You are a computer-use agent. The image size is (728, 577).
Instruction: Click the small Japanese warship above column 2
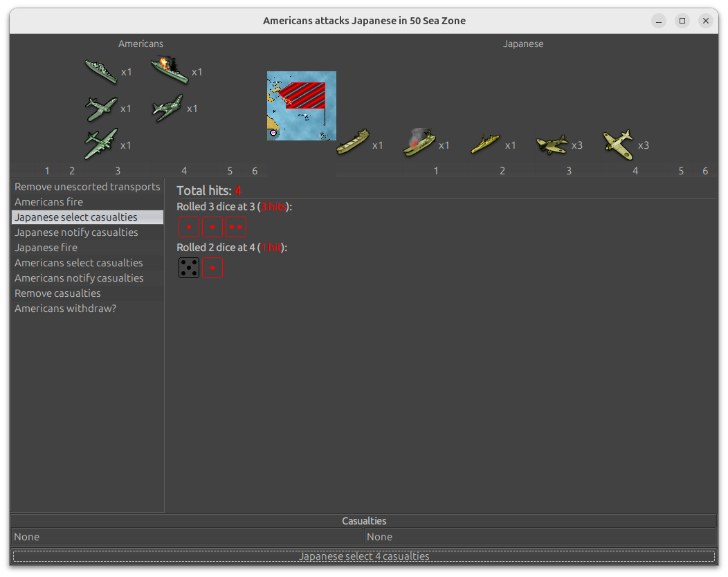tap(485, 143)
